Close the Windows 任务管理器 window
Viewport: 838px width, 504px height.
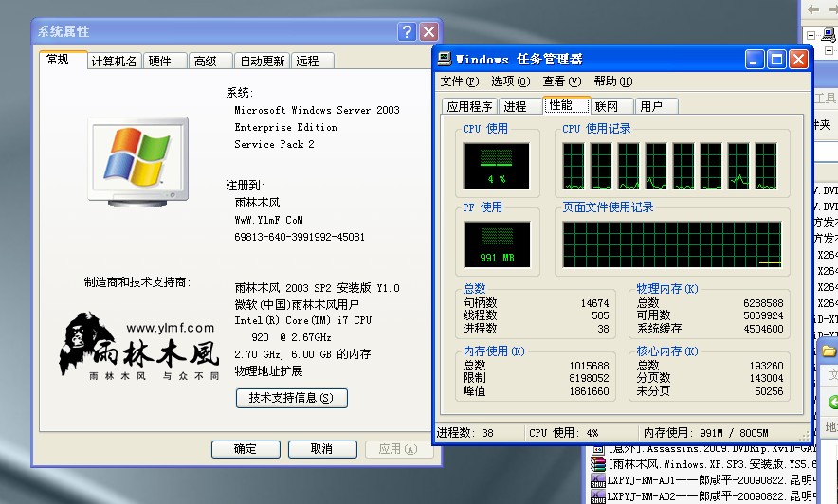(x=798, y=60)
